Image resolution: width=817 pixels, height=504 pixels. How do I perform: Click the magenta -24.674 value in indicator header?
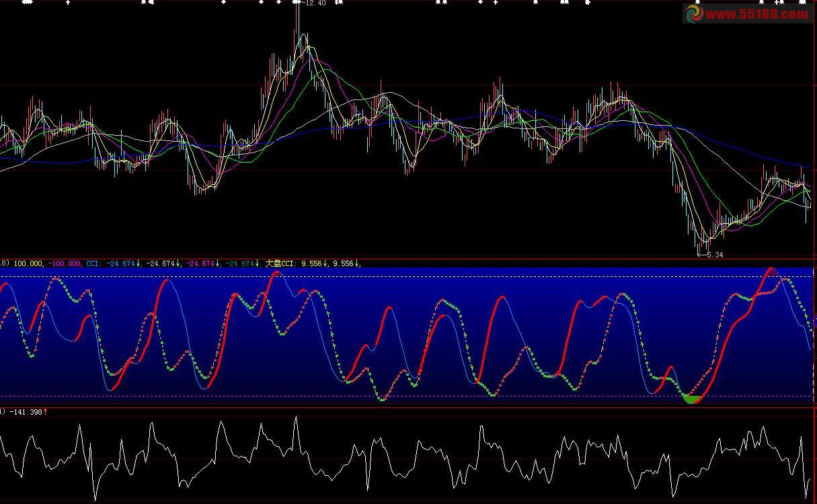coord(201,264)
